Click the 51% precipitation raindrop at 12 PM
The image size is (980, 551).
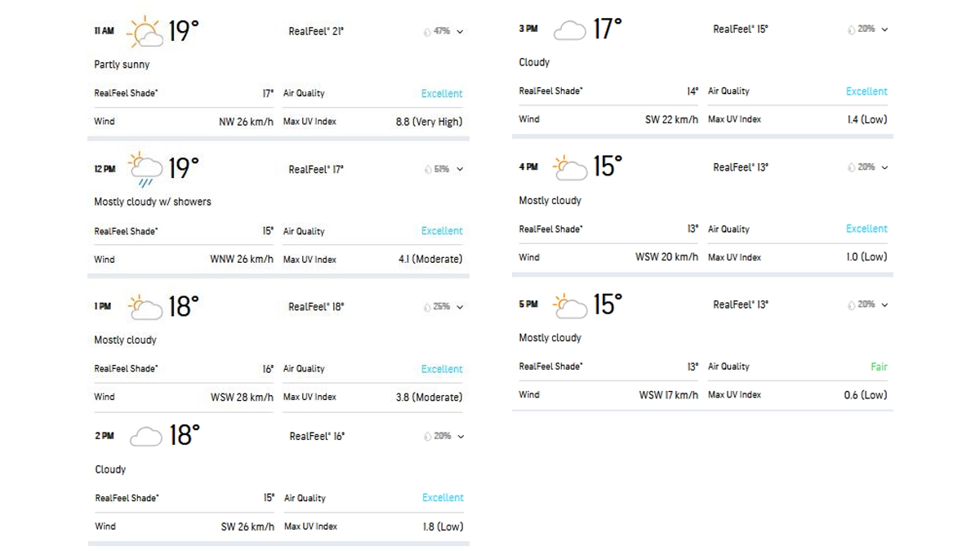(427, 170)
